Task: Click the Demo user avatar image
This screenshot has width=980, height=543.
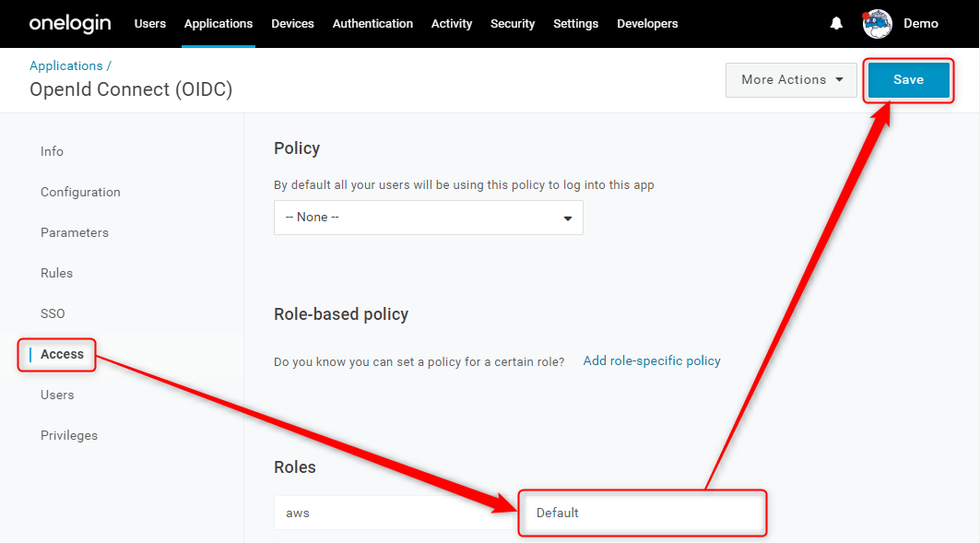Action: point(878,24)
